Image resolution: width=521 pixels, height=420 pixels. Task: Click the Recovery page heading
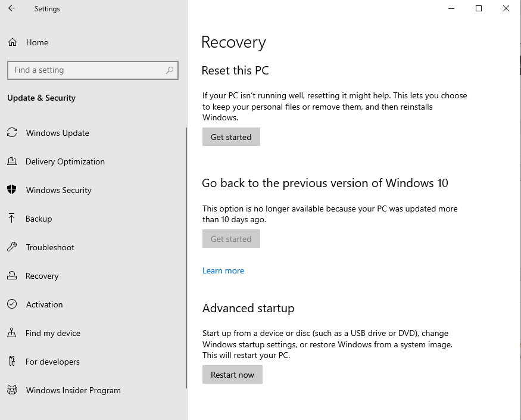pos(233,42)
